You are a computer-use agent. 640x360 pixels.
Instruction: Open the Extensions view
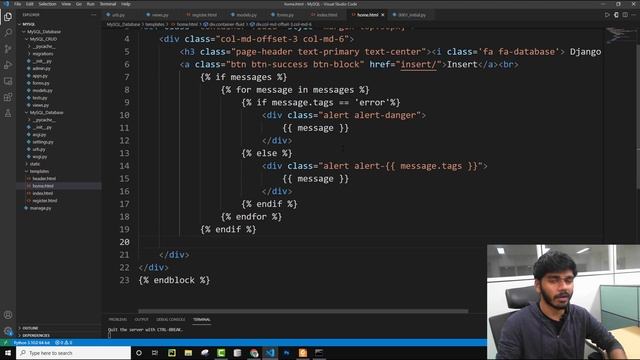(x=8, y=97)
